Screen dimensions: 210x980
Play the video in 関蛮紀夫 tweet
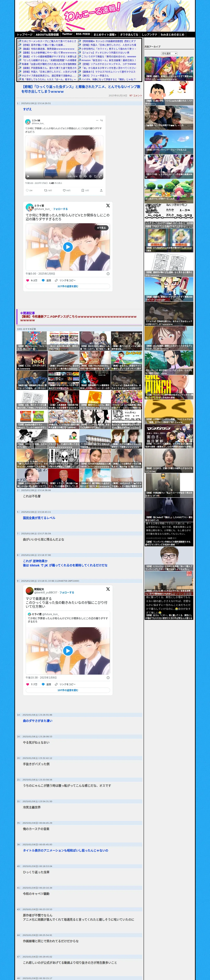pyautogui.click(x=68, y=651)
